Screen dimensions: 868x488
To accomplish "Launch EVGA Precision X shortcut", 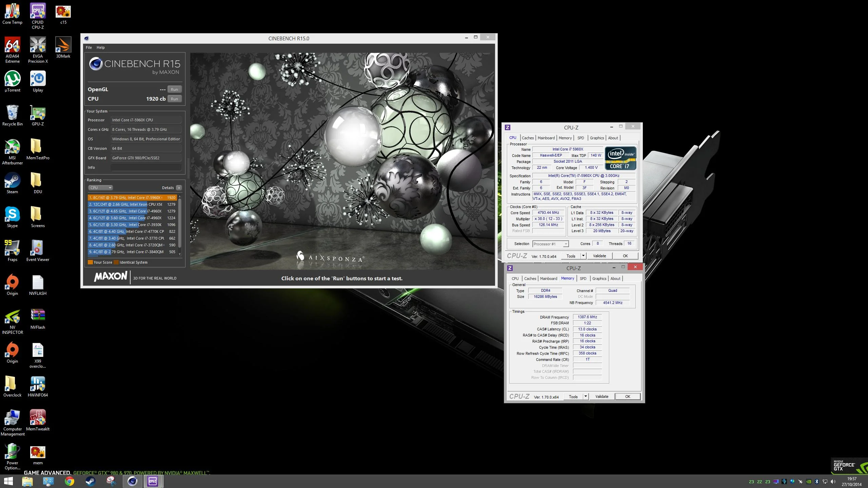I will [38, 50].
